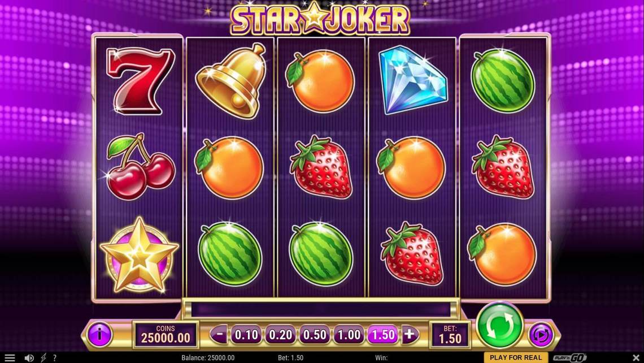Select the 0.20 bet value

(x=281, y=335)
